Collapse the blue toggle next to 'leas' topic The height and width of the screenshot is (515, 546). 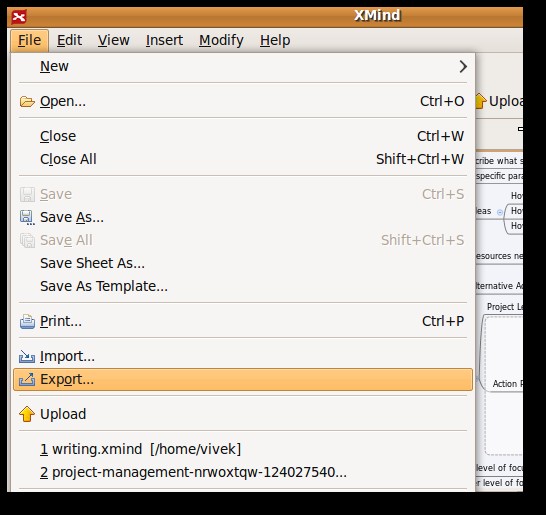click(500, 212)
